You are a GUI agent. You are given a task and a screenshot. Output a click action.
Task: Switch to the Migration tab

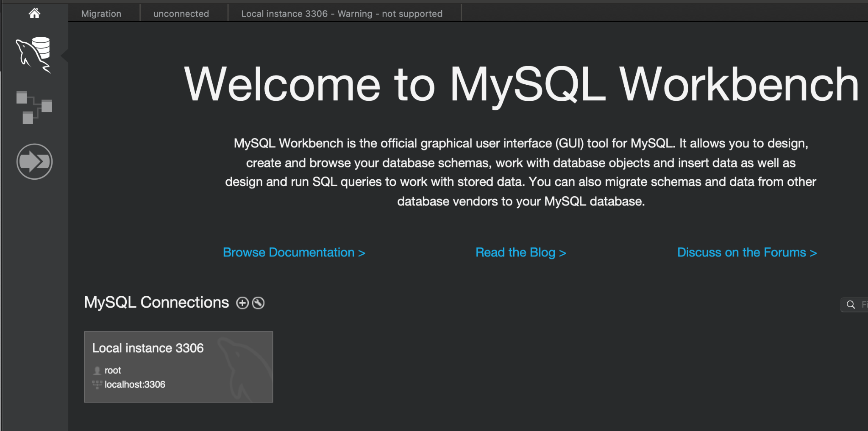pos(101,14)
